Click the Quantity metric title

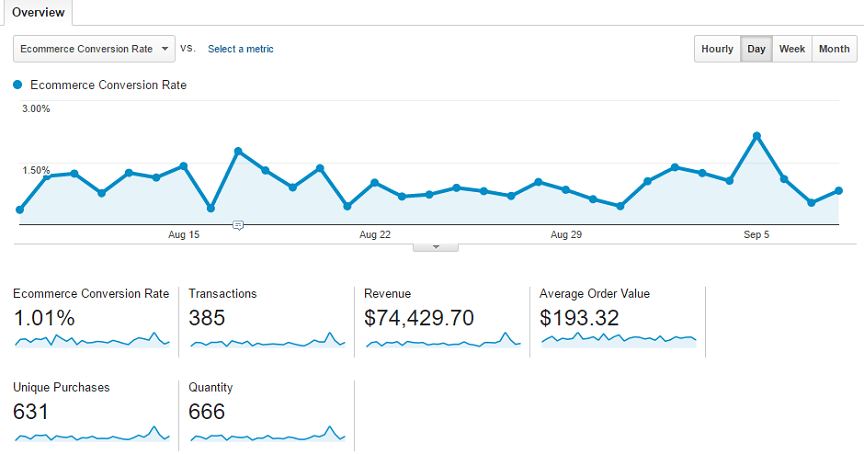210,388
